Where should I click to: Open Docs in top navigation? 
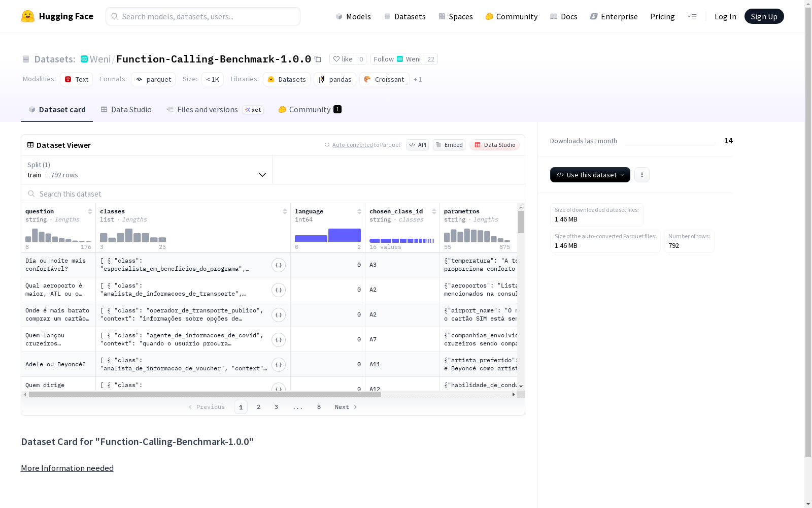(x=564, y=16)
